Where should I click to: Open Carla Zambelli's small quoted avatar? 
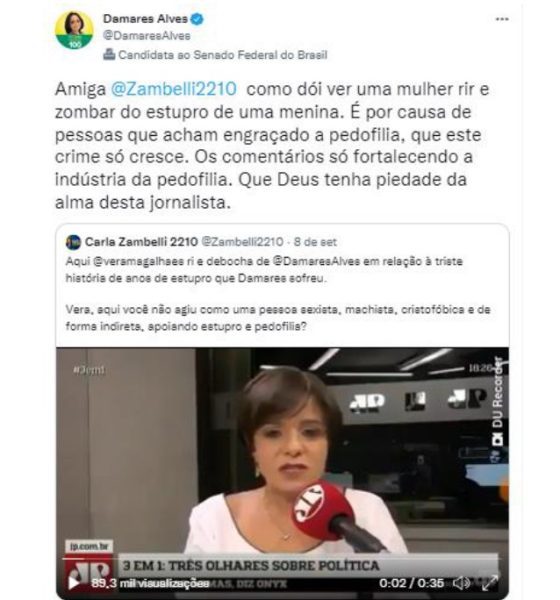(x=73, y=242)
